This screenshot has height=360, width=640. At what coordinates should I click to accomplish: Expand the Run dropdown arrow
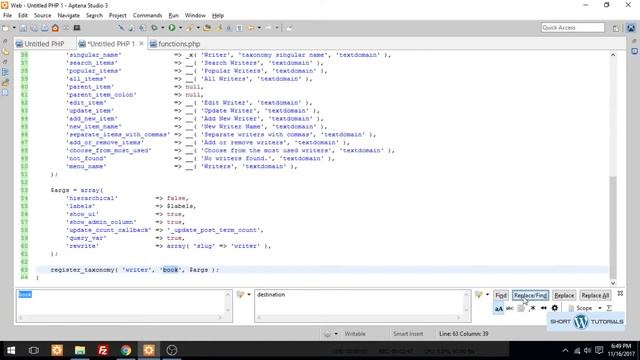coord(180,28)
